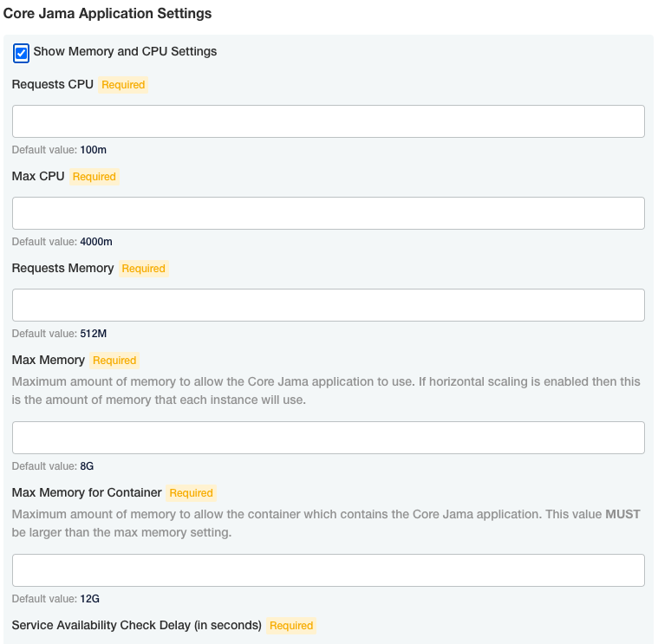The width and height of the screenshot is (658, 644).
Task: Click the Required badge next to Requests CPU
Action: 123,85
